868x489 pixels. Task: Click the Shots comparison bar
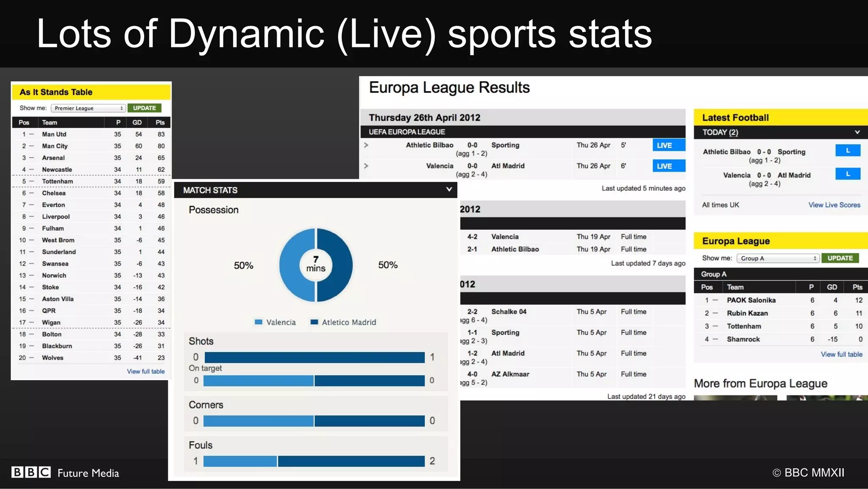[314, 357]
